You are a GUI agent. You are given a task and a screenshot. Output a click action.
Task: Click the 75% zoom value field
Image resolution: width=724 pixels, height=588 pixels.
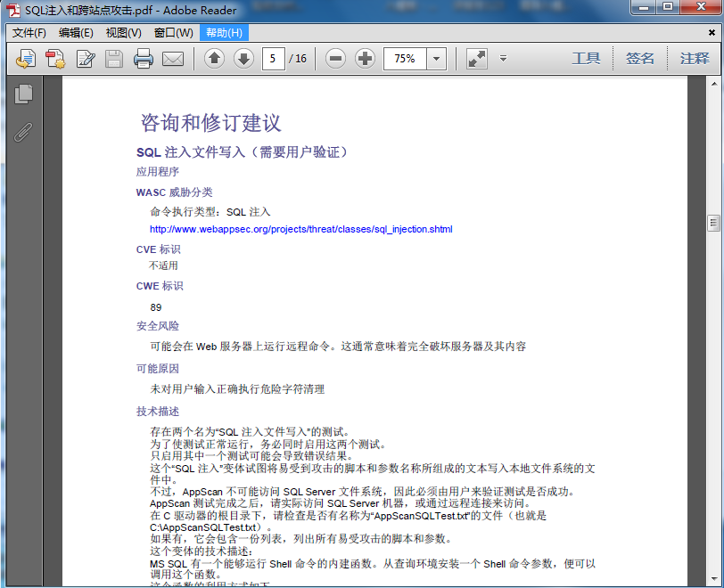pos(405,59)
